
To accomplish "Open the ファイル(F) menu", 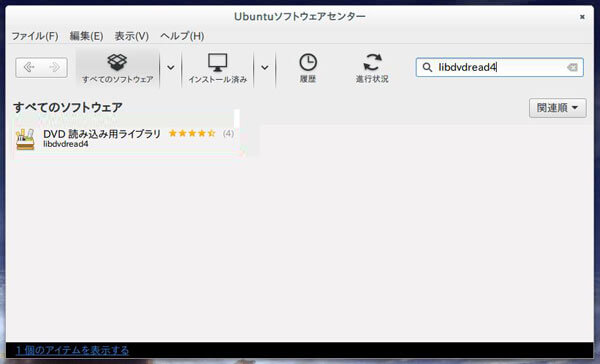I will click(x=35, y=36).
